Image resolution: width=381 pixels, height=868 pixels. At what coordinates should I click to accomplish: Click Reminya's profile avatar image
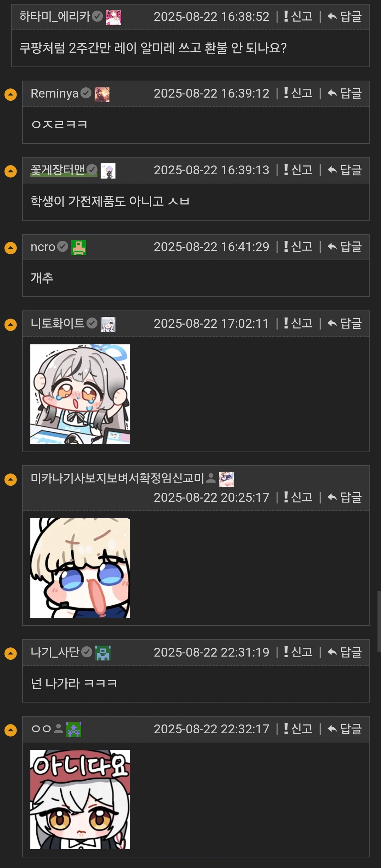(x=102, y=94)
